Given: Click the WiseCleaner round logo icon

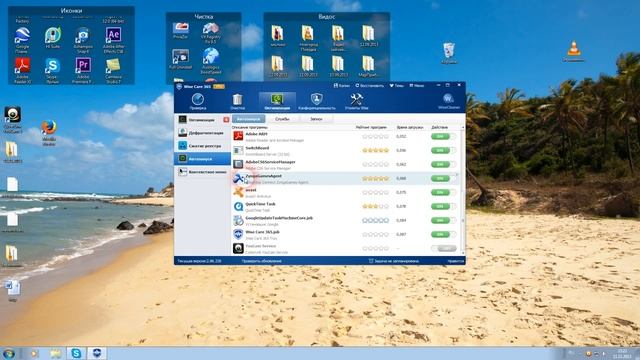Looking at the screenshot, I should pyautogui.click(x=449, y=99).
